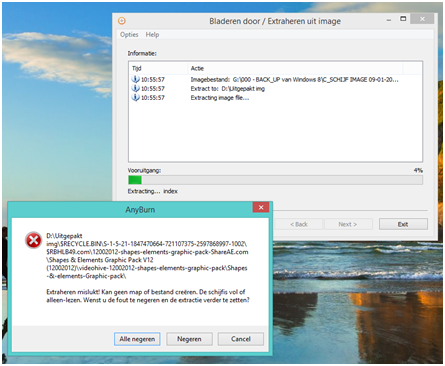
Task: Select the 'Extract to: D:\Uitgepakt img' entry
Action: (x=228, y=88)
